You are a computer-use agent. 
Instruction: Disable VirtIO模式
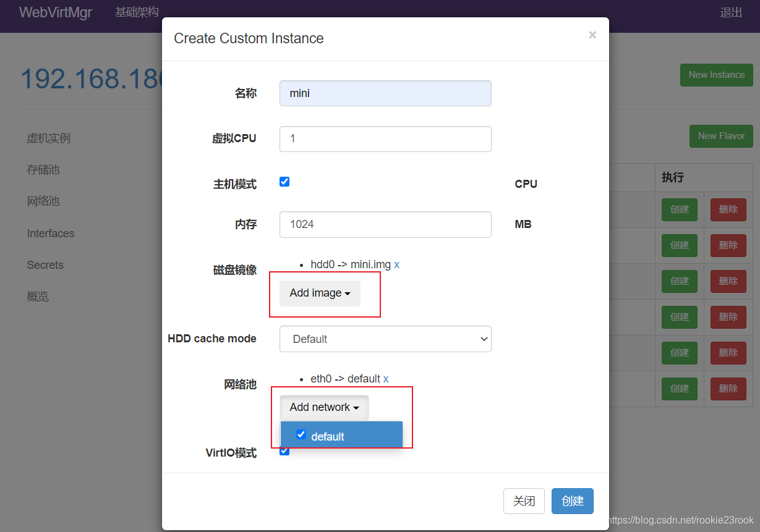tap(284, 451)
